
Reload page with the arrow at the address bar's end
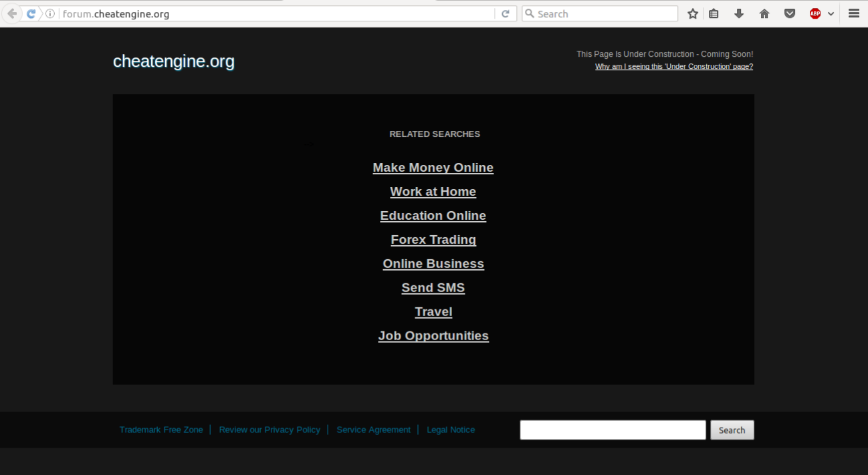[x=506, y=13]
